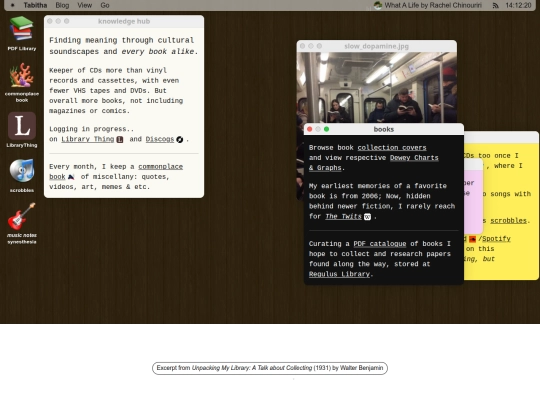The width and height of the screenshot is (540, 405).
Task: Click the knowledge hub window title bar
Action: [x=124, y=21]
